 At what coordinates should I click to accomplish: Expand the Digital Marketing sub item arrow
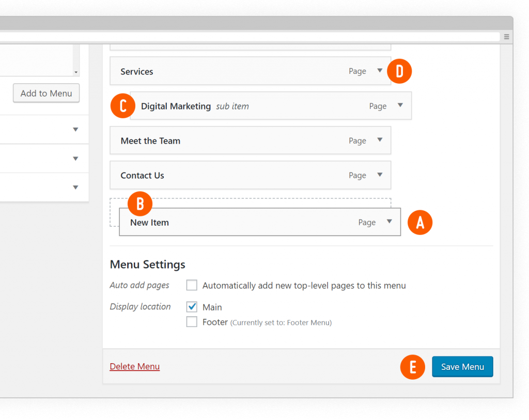coord(400,105)
